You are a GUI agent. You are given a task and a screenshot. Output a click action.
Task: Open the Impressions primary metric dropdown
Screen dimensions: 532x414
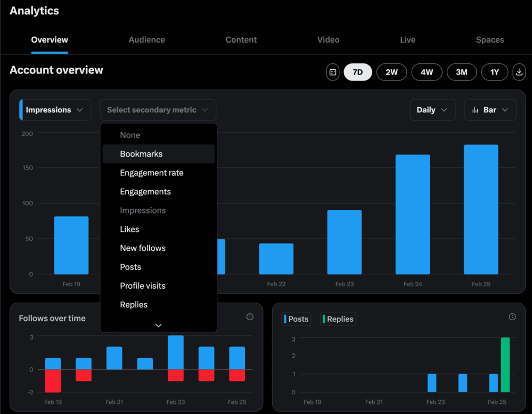pyautogui.click(x=55, y=110)
